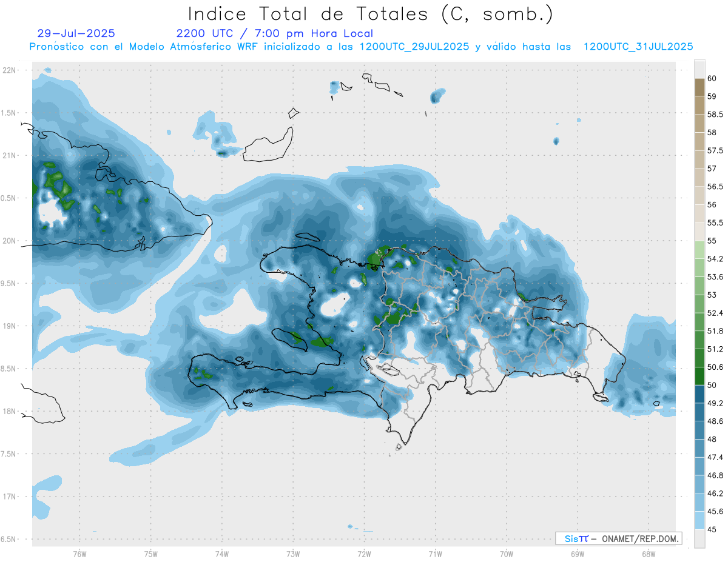Click the 72W longitude label

pos(364,554)
